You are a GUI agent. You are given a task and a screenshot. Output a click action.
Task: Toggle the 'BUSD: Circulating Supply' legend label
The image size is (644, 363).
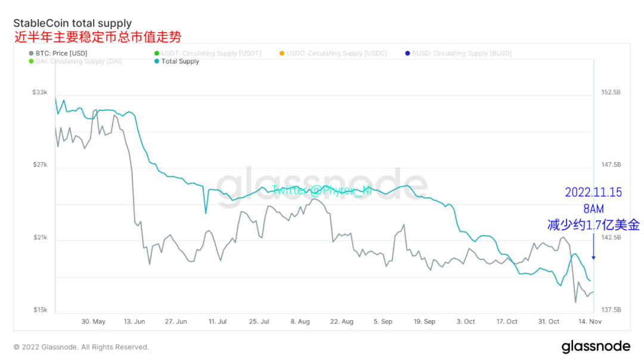pyautogui.click(x=462, y=54)
